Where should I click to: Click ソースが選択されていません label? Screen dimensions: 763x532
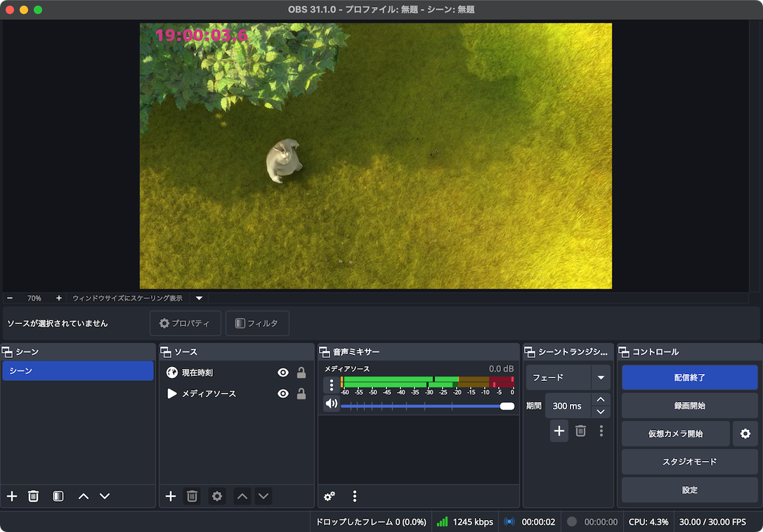coord(58,323)
